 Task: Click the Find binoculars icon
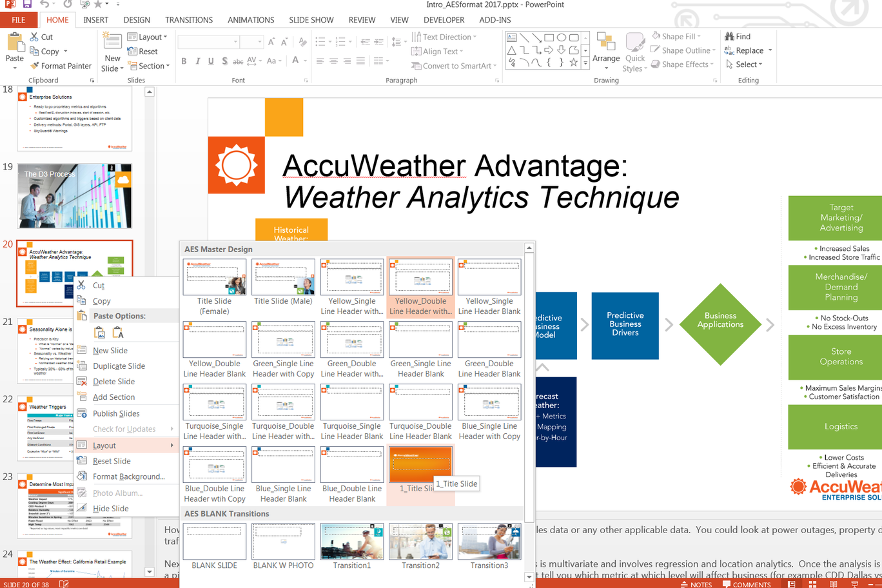coord(729,37)
